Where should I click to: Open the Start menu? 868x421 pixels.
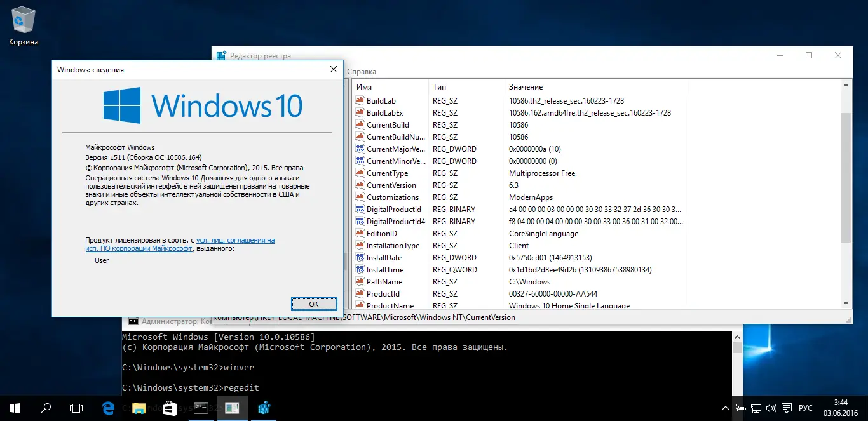tap(15, 408)
